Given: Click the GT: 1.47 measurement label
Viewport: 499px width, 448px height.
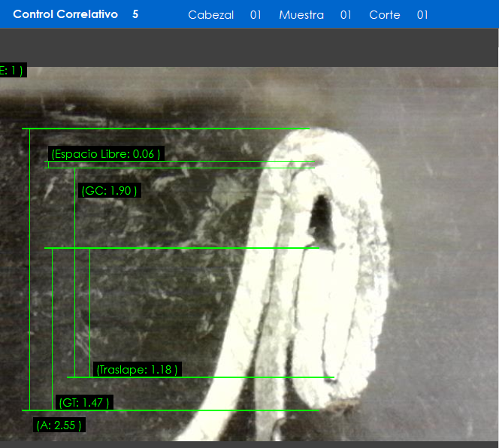Looking at the screenshot, I should click(x=84, y=403).
